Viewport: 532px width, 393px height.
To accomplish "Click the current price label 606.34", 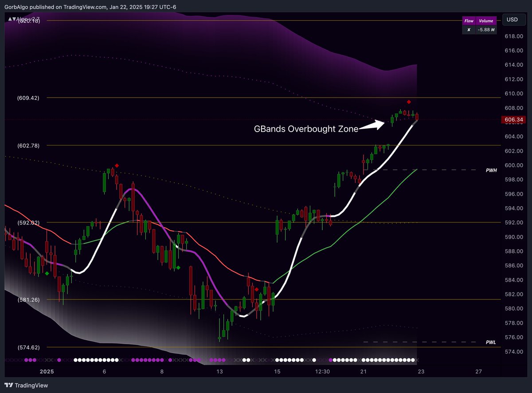I will point(514,120).
